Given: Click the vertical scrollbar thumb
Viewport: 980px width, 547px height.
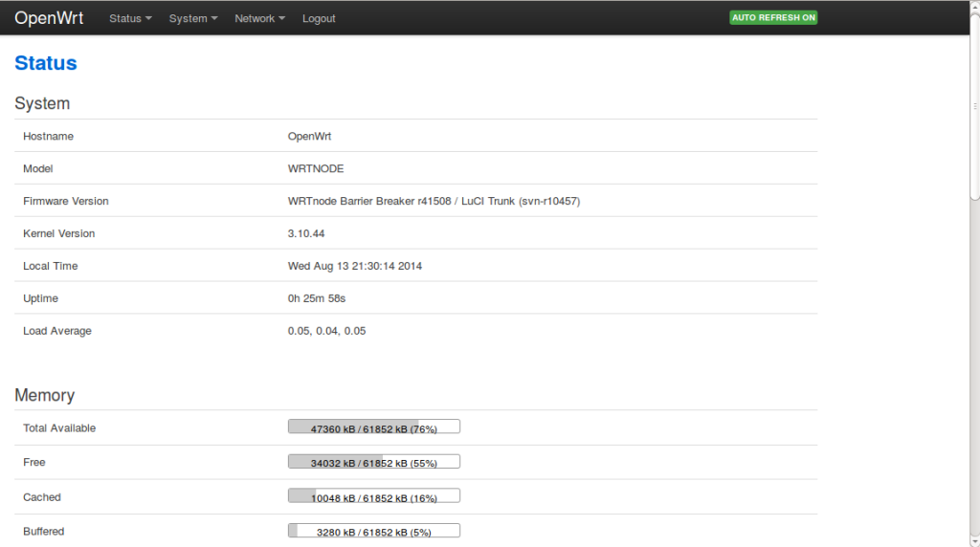Looking at the screenshot, I should 975,106.
